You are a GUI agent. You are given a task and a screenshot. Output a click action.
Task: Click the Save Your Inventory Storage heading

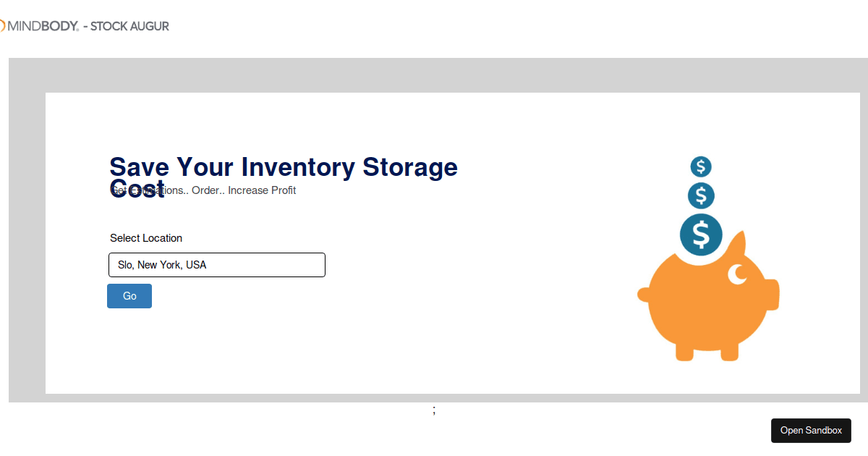coord(283,167)
